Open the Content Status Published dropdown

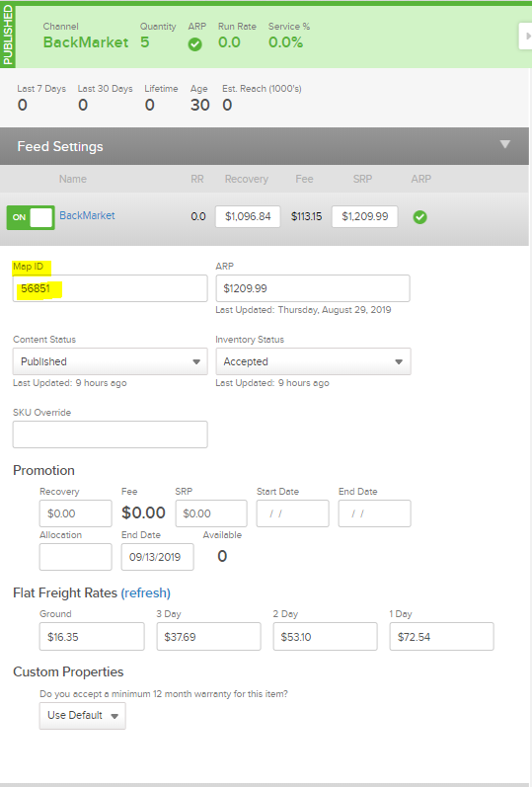110,361
